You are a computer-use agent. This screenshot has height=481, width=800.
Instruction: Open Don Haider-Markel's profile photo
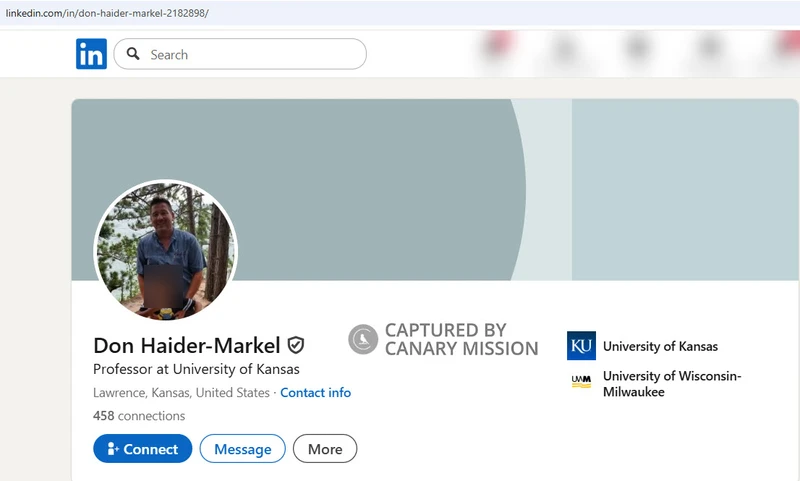(165, 251)
